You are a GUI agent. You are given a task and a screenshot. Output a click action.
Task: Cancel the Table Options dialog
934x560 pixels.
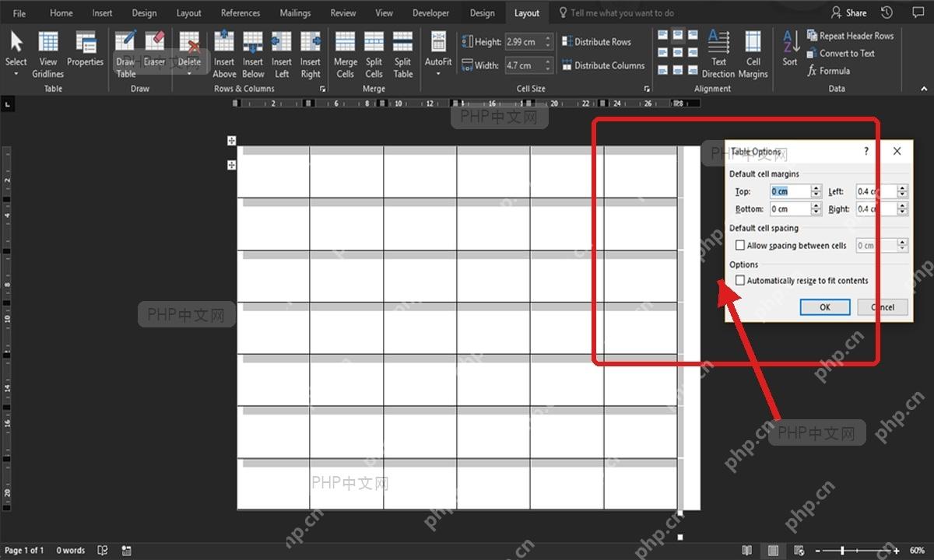pos(883,307)
